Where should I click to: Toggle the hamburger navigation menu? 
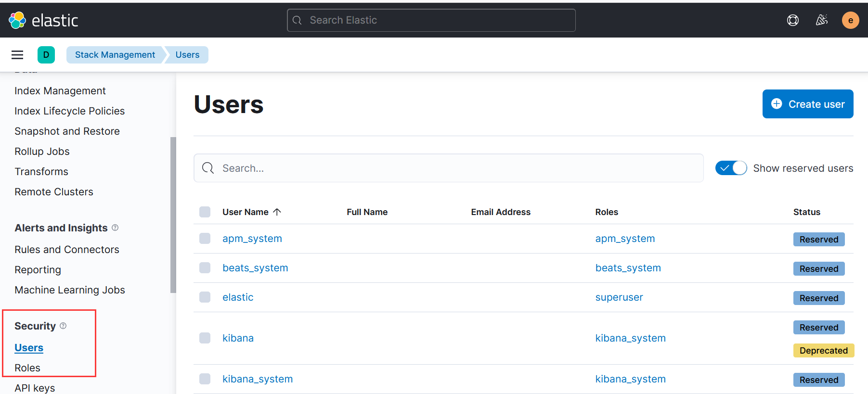[17, 55]
